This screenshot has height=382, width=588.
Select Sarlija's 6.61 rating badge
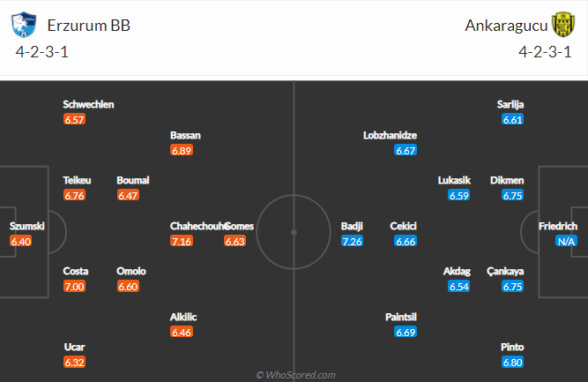click(512, 119)
